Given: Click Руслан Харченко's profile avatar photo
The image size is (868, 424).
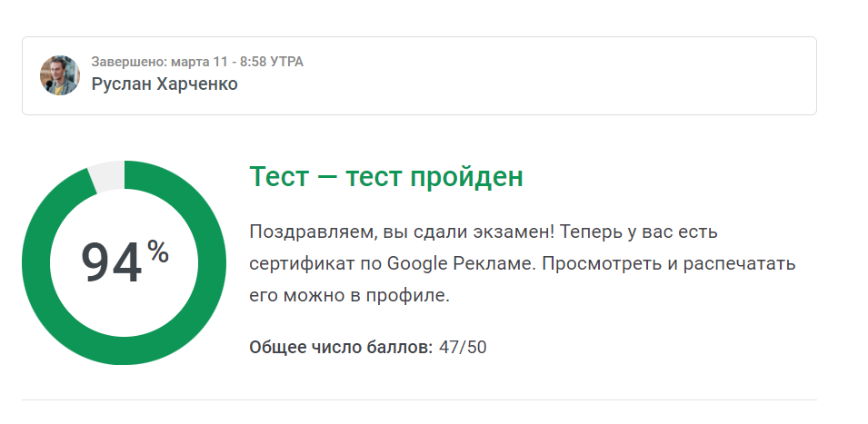Looking at the screenshot, I should coord(60,75).
